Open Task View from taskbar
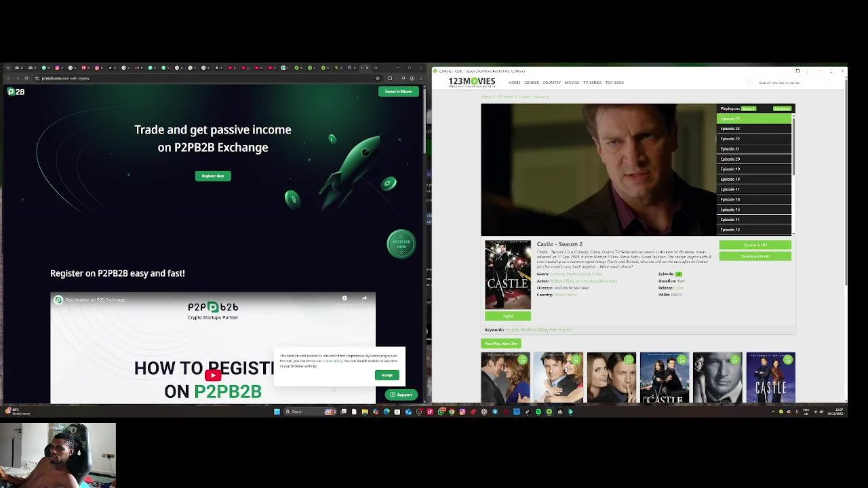 coord(344,411)
